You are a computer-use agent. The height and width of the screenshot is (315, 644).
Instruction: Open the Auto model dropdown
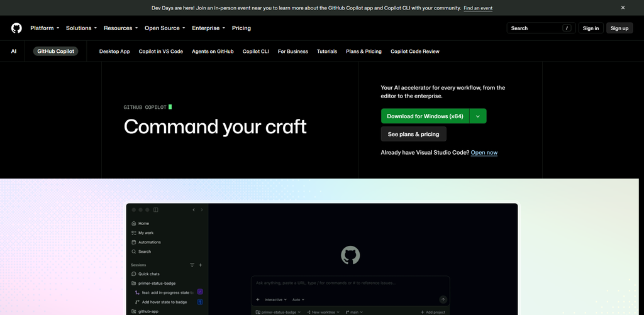(298, 300)
